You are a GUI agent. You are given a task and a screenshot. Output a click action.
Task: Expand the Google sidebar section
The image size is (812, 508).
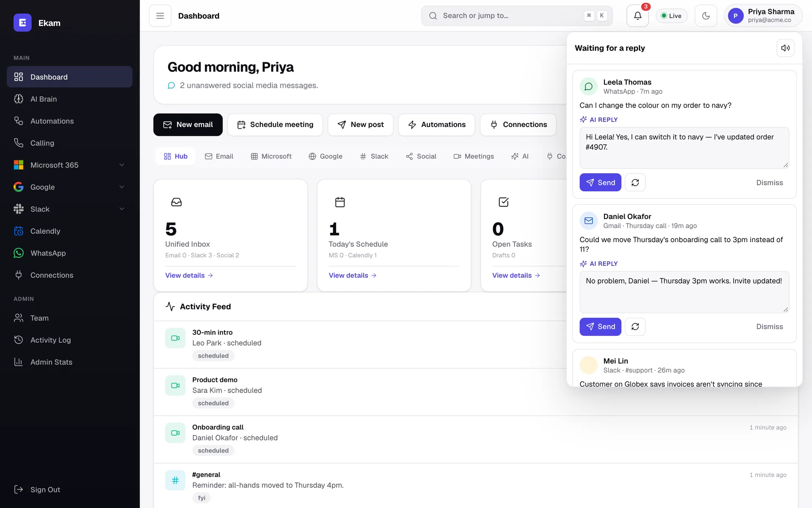tap(69, 187)
